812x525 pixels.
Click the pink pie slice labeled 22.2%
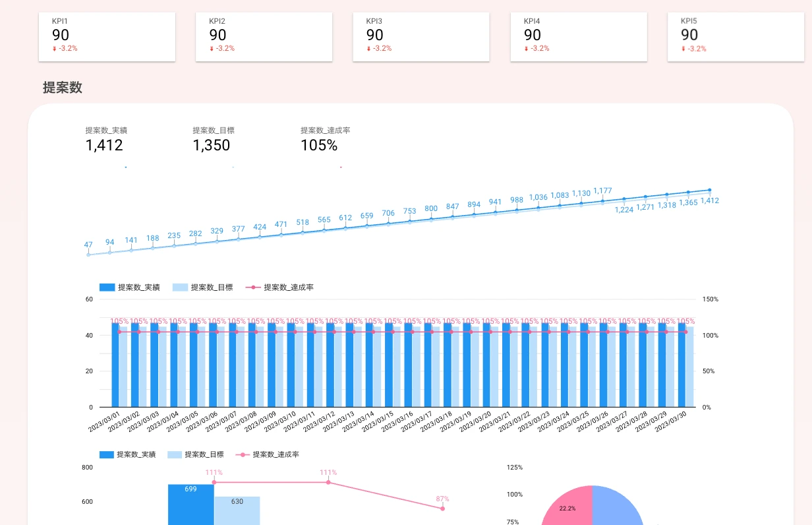point(568,507)
